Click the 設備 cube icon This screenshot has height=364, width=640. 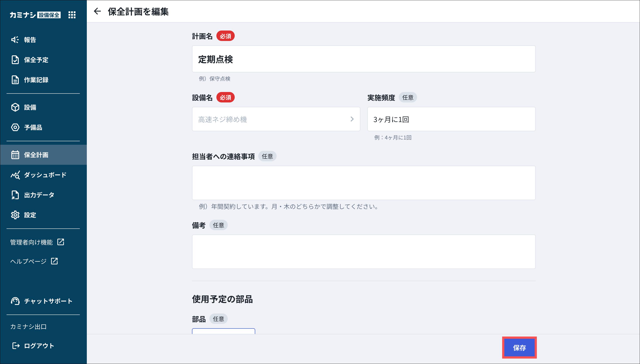(x=15, y=107)
